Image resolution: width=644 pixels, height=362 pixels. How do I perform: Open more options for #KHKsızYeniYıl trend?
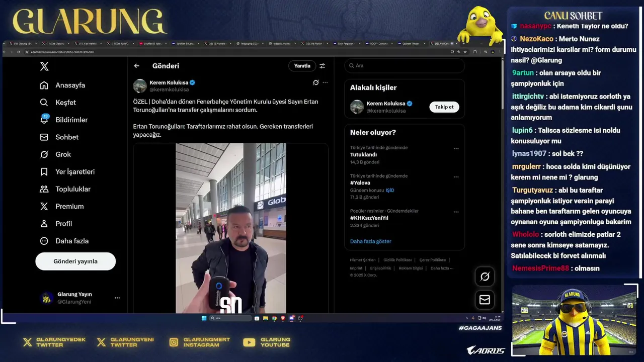[x=456, y=212]
